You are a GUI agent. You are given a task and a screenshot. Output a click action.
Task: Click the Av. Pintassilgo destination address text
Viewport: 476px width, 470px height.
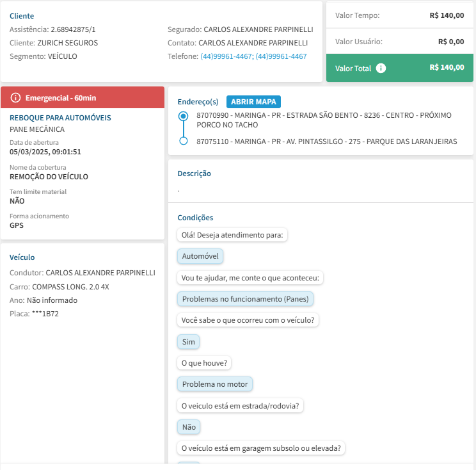point(326,142)
